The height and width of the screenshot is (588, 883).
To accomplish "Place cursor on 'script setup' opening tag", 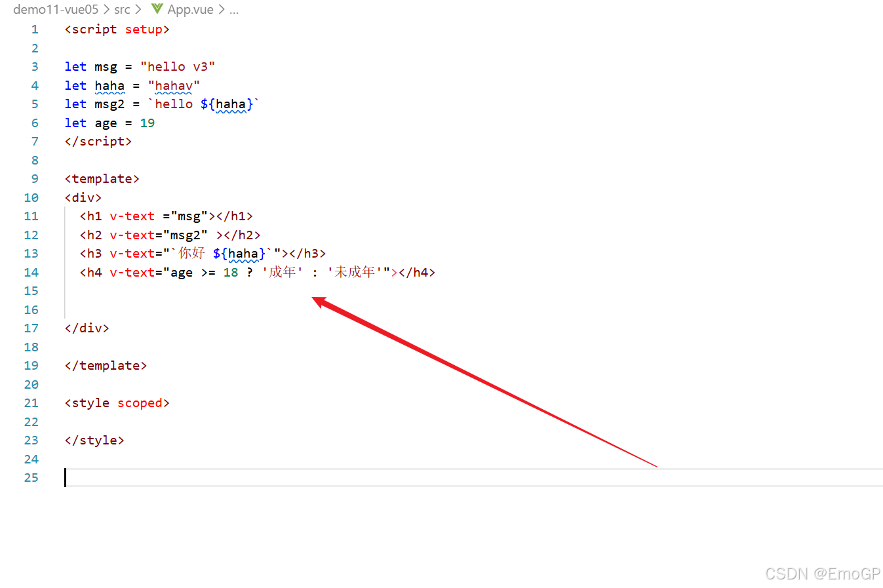I will point(117,29).
